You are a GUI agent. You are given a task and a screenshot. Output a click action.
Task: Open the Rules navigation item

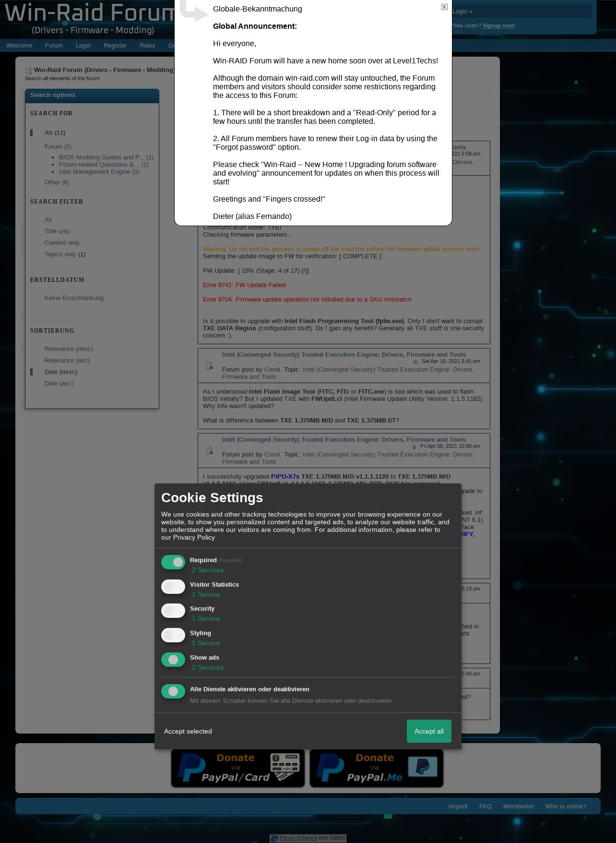[147, 45]
